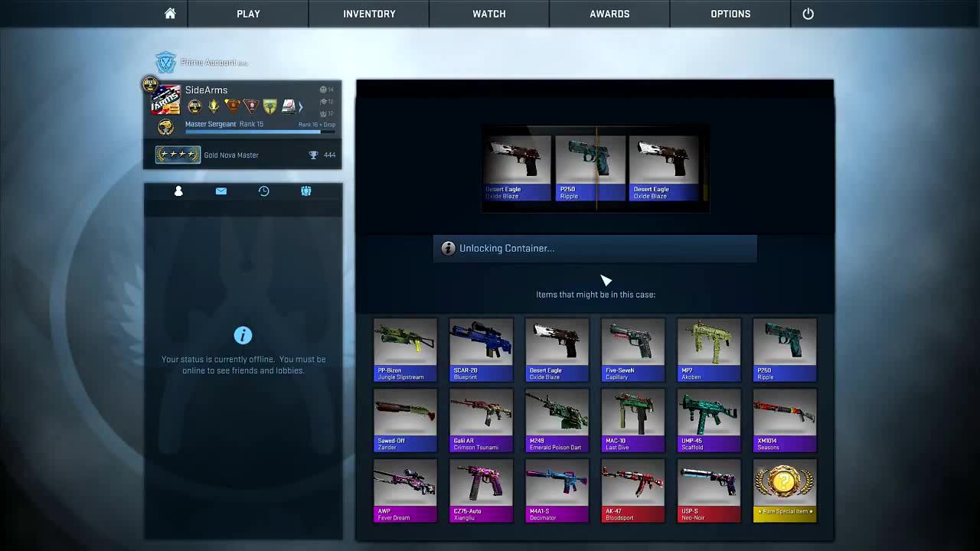
Task: Click the Master Sergeant XP progress bar
Action: [260, 132]
